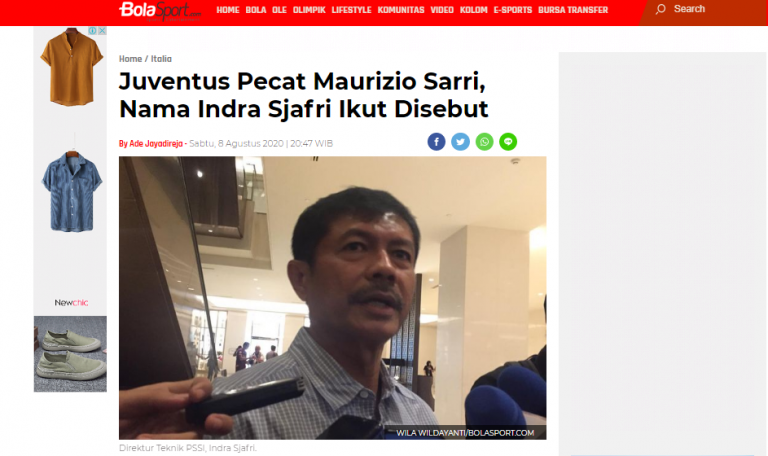Share article on LINE icon
Image resolution: width=768 pixels, height=456 pixels.
tap(508, 142)
